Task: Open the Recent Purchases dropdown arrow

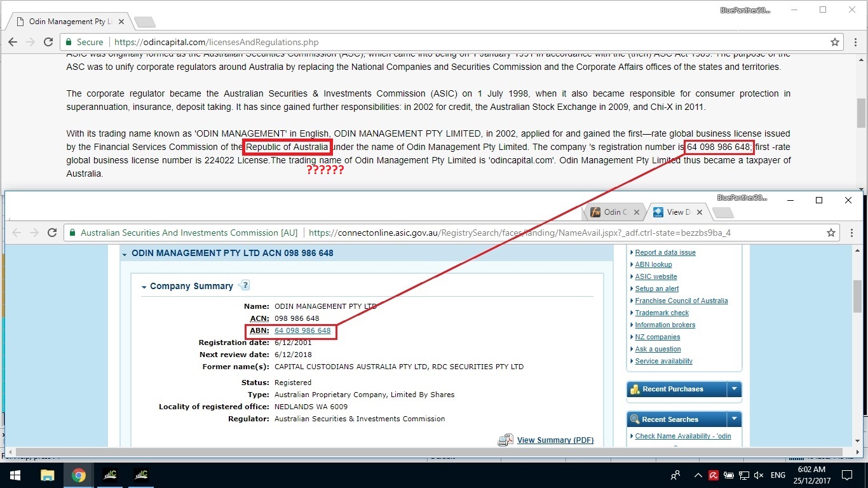Action: (x=735, y=389)
